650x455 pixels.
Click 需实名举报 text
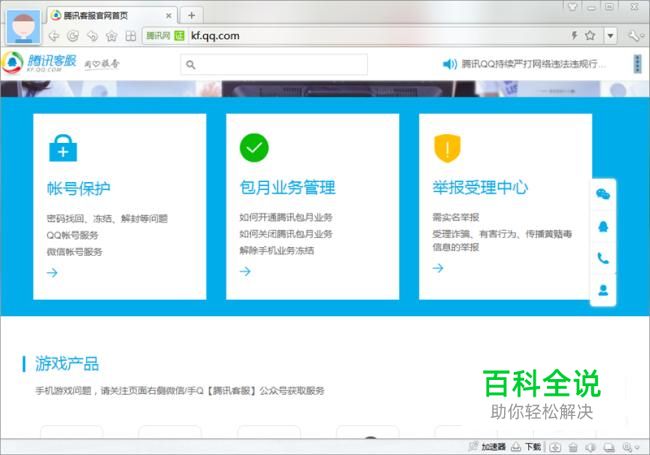point(456,217)
